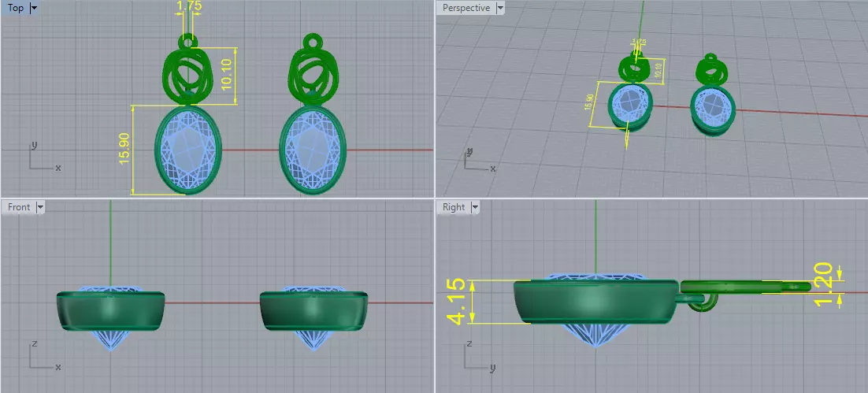Select the 15.90 dimension in Top view
The width and height of the screenshot is (868, 393).
(x=124, y=150)
